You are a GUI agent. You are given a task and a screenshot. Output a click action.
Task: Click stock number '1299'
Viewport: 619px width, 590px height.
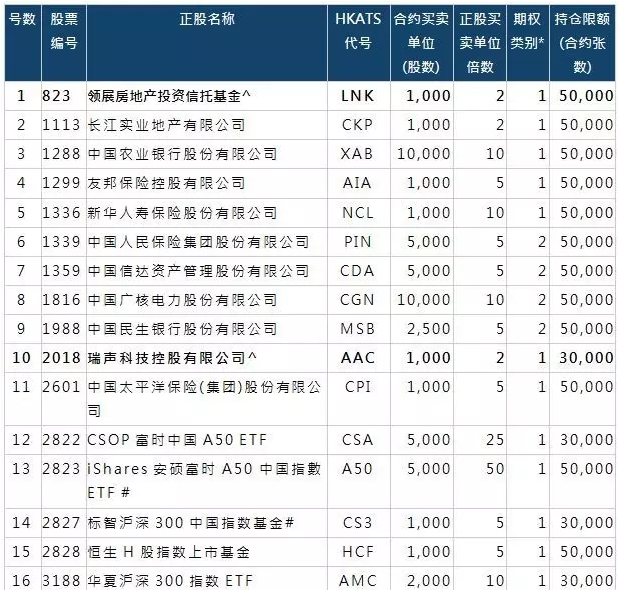[61, 183]
